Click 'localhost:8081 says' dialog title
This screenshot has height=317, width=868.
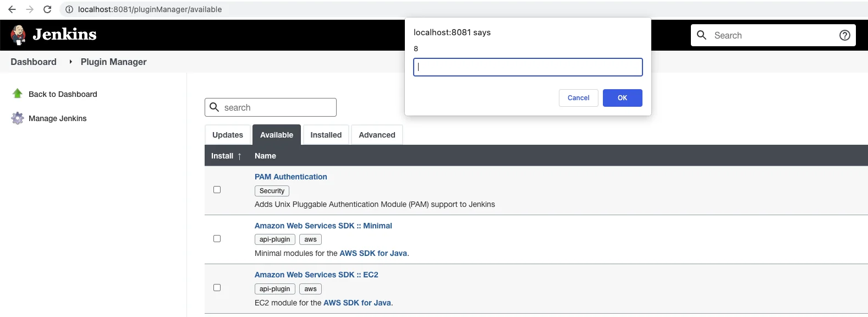click(x=452, y=32)
